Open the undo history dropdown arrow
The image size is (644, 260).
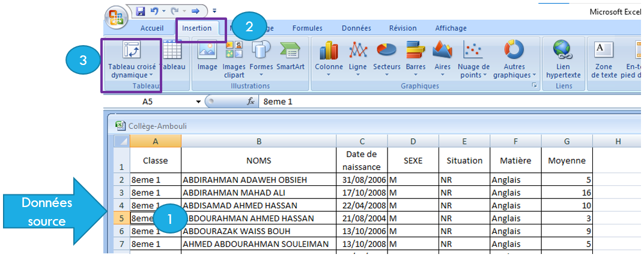(163, 11)
